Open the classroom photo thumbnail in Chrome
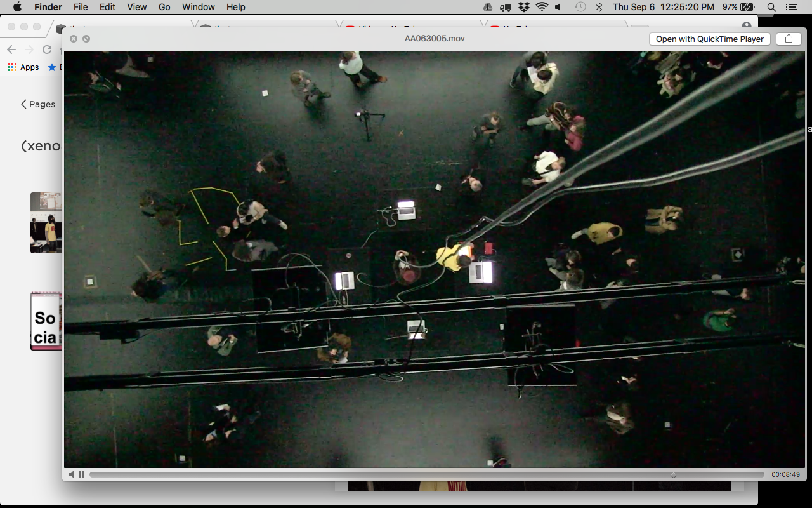The width and height of the screenshot is (812, 508). click(46, 223)
